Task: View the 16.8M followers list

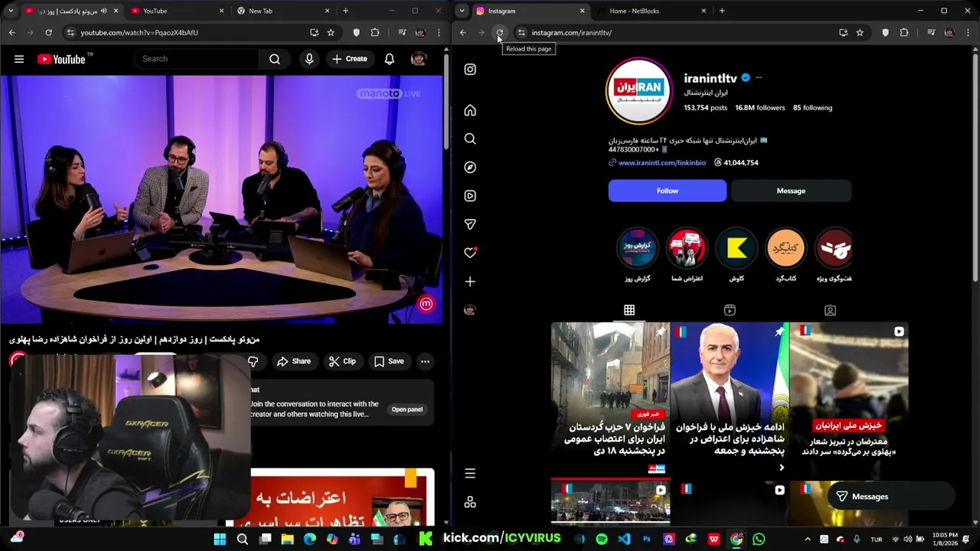Action: click(x=760, y=108)
